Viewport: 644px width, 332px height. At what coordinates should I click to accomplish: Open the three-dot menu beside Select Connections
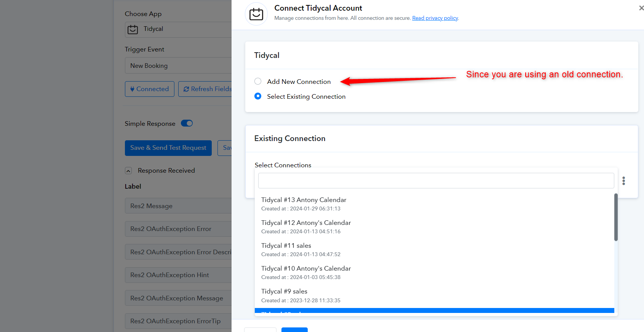click(x=624, y=181)
